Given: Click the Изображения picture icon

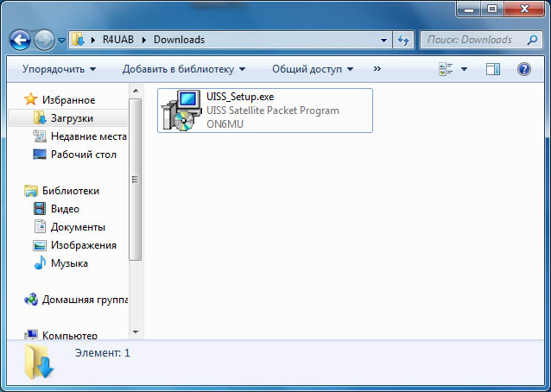Looking at the screenshot, I should tap(40, 245).
